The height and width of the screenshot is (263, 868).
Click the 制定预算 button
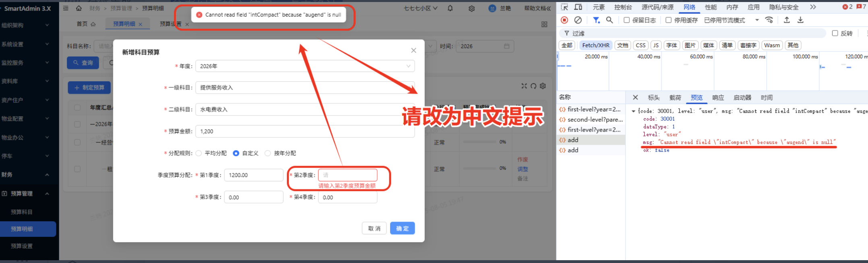[x=89, y=87]
